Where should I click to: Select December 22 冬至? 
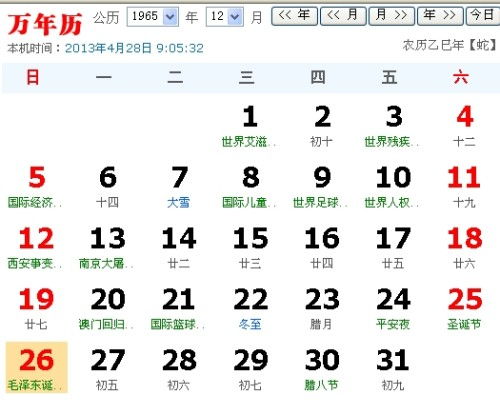(250, 308)
